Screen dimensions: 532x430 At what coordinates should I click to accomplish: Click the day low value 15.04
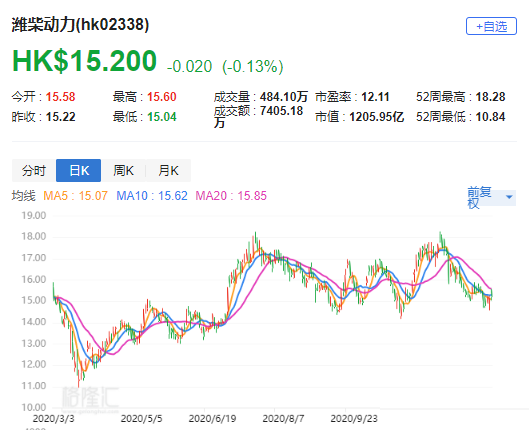click(162, 117)
